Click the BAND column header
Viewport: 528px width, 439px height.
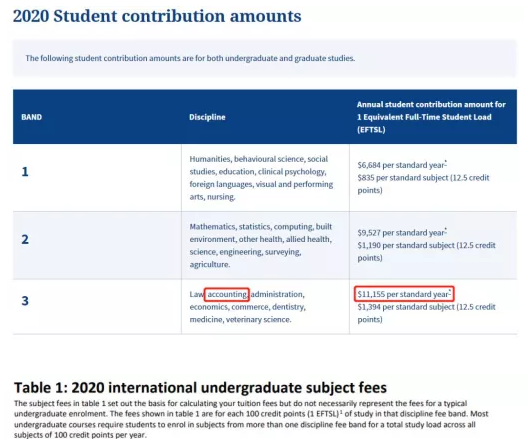pos(32,117)
